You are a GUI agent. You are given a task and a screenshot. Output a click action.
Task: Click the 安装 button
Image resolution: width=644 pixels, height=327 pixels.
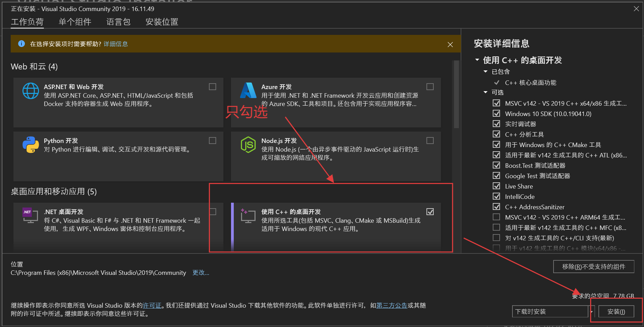pyautogui.click(x=616, y=311)
